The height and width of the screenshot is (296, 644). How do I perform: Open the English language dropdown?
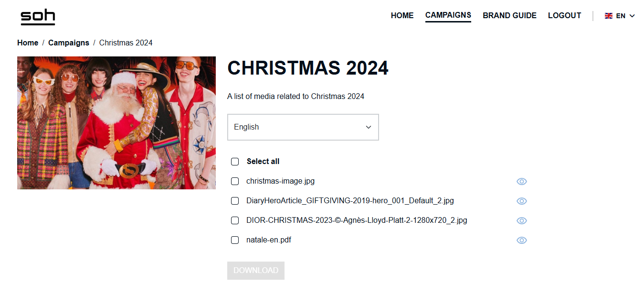[303, 127]
